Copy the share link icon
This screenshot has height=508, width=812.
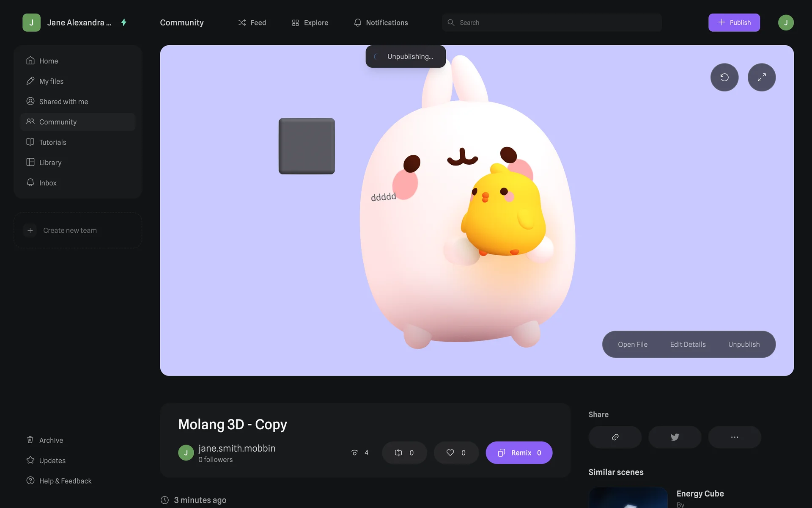(x=615, y=437)
